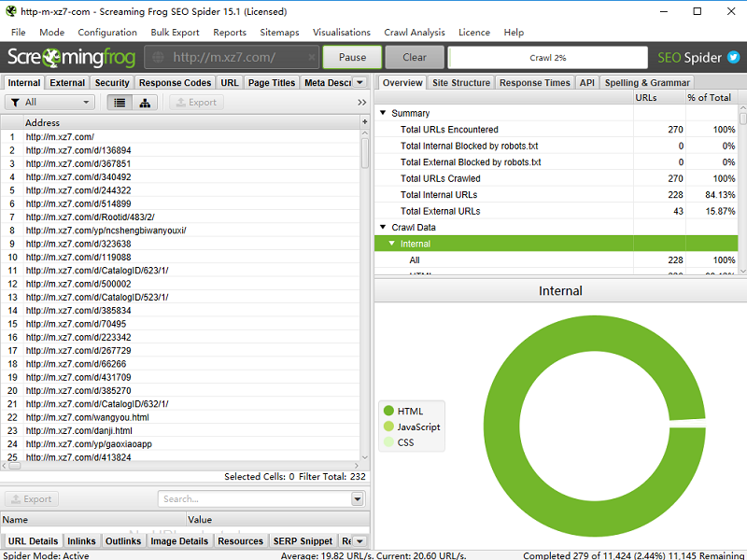Click the Twitter bird icon
The width and height of the screenshot is (747, 560).
coord(734,57)
